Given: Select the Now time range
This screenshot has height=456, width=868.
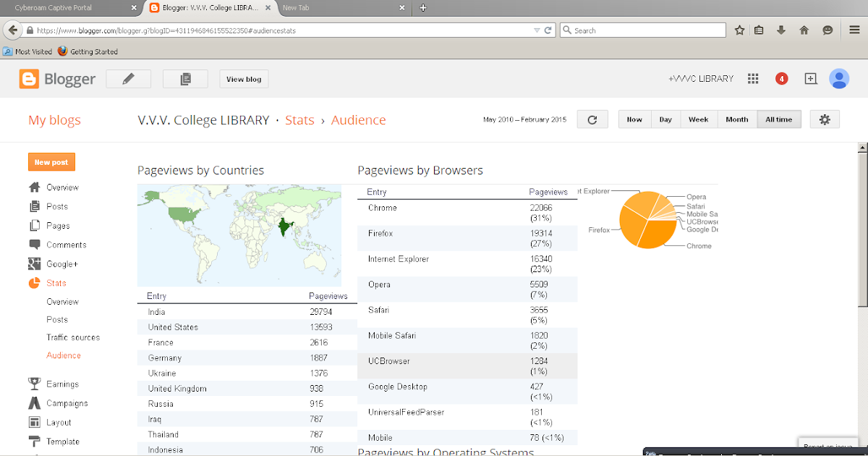Looking at the screenshot, I should pyautogui.click(x=634, y=119).
